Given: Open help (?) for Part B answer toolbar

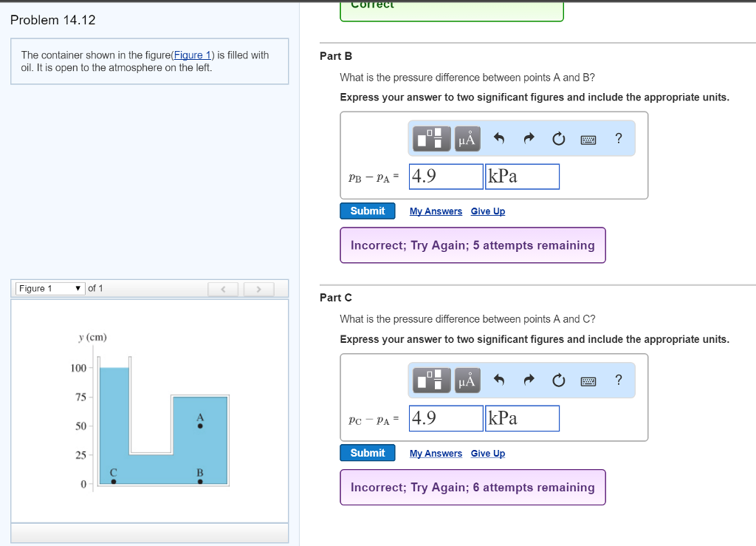Looking at the screenshot, I should point(618,138).
